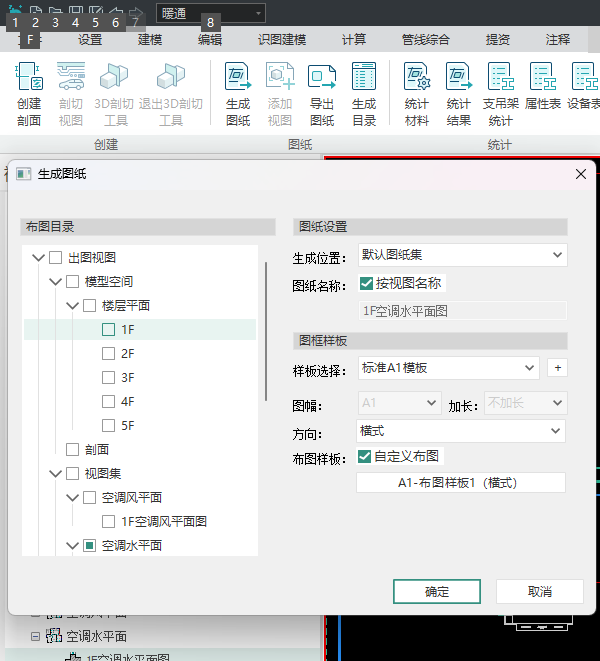The width and height of the screenshot is (600, 661).
Task: Check the 空调风平面 checkbox
Action: tap(89, 497)
